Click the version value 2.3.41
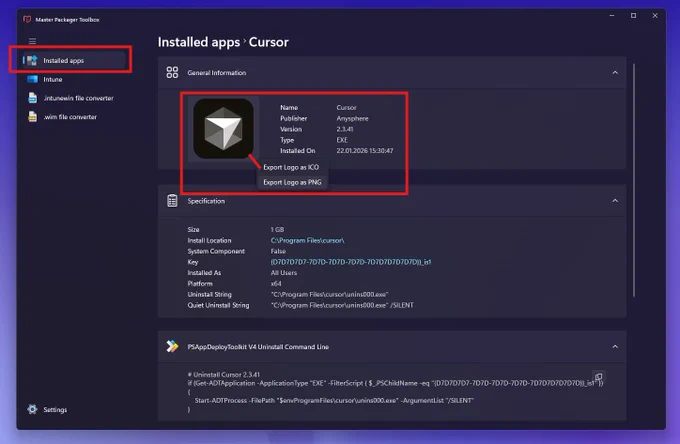This screenshot has height=444, width=680. (345, 129)
